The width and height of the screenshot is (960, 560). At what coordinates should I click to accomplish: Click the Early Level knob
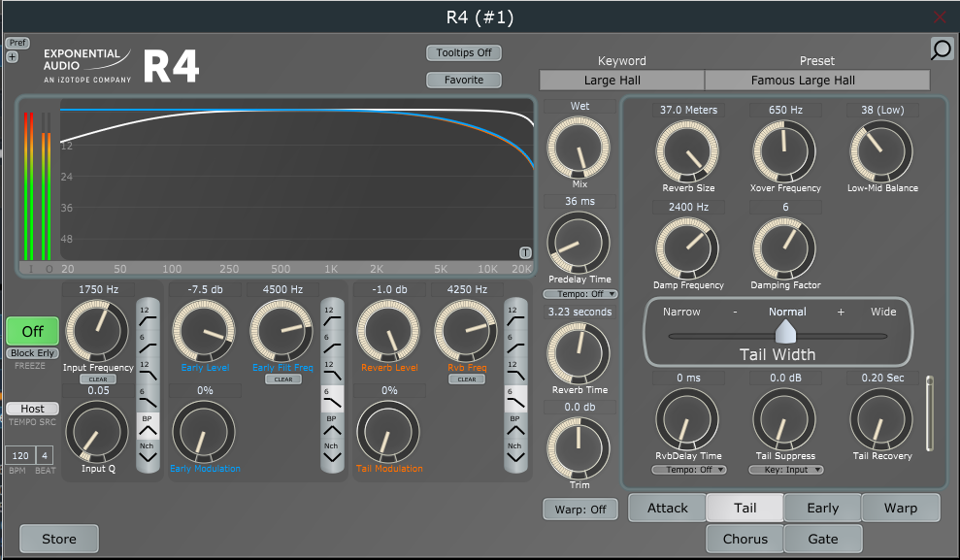(204, 331)
